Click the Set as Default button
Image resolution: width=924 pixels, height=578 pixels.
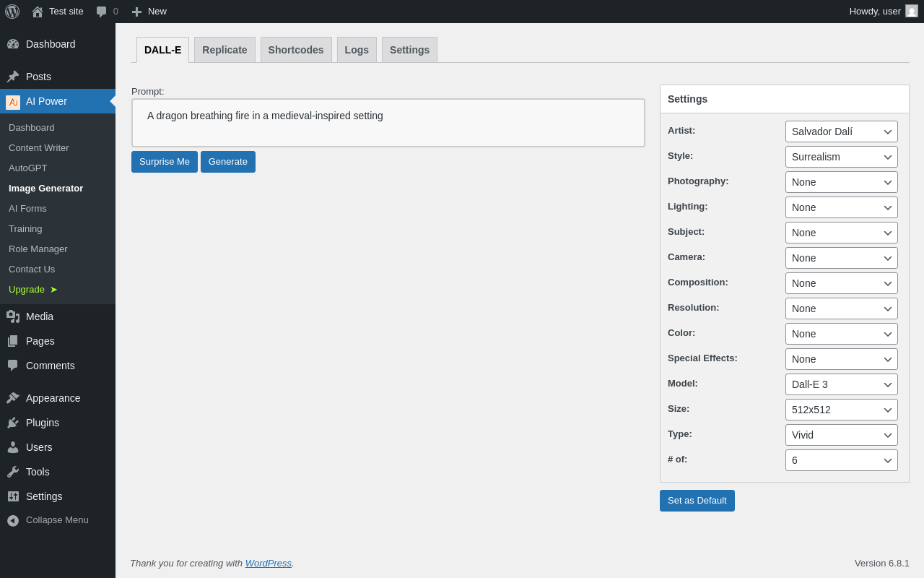pyautogui.click(x=697, y=501)
